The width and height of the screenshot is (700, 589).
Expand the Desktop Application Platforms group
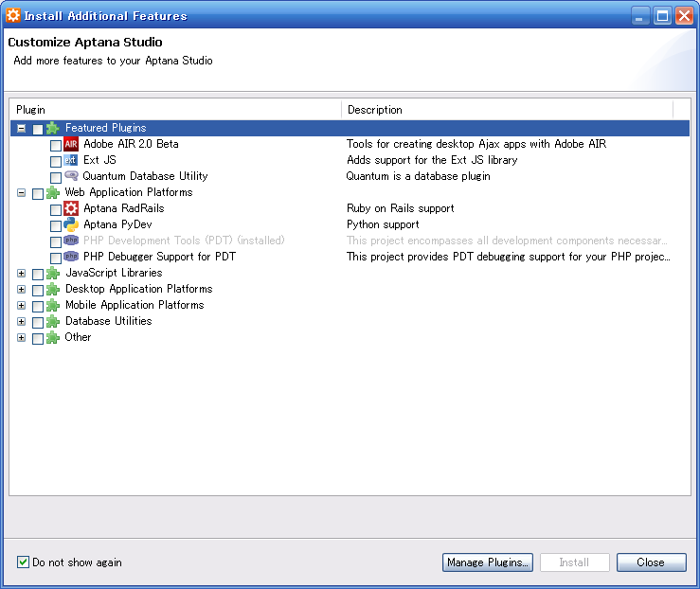pyautogui.click(x=21, y=289)
